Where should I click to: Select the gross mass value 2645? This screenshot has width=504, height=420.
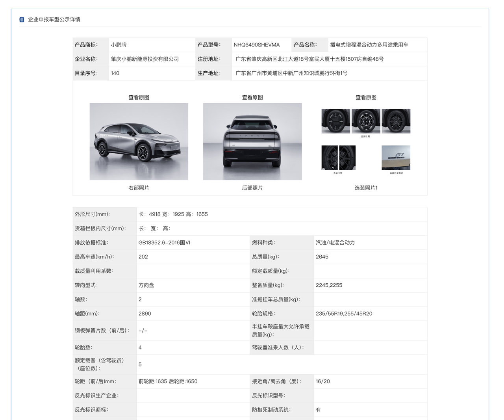322,257
